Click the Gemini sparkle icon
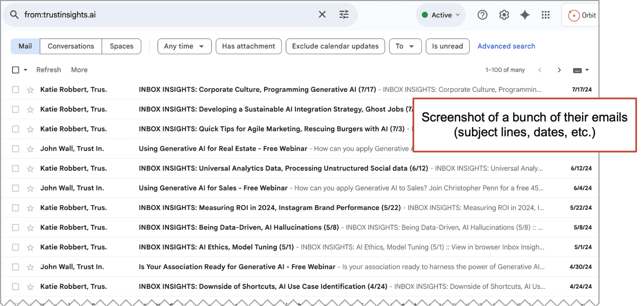 (x=525, y=15)
